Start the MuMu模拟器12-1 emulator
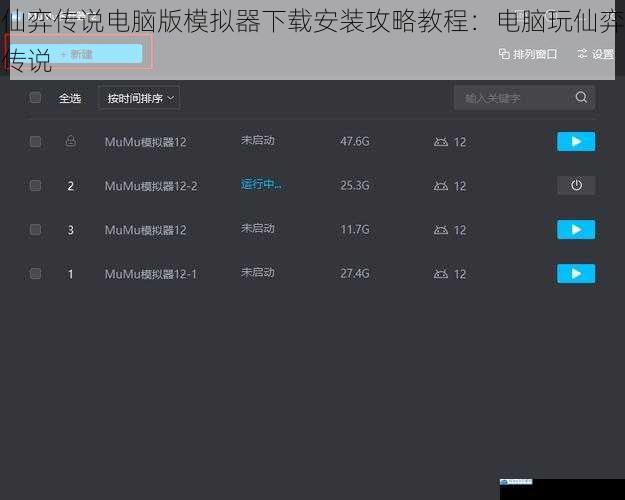This screenshot has width=625, height=500. pos(576,274)
